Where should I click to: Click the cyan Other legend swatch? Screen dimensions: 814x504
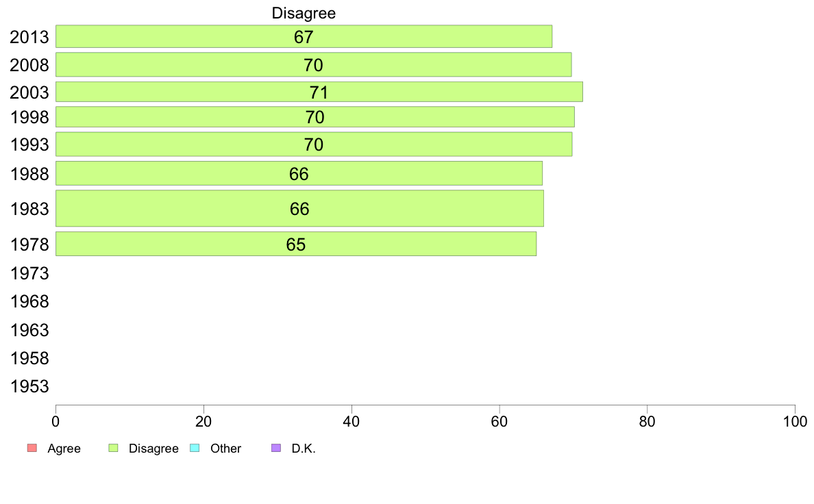[195, 448]
